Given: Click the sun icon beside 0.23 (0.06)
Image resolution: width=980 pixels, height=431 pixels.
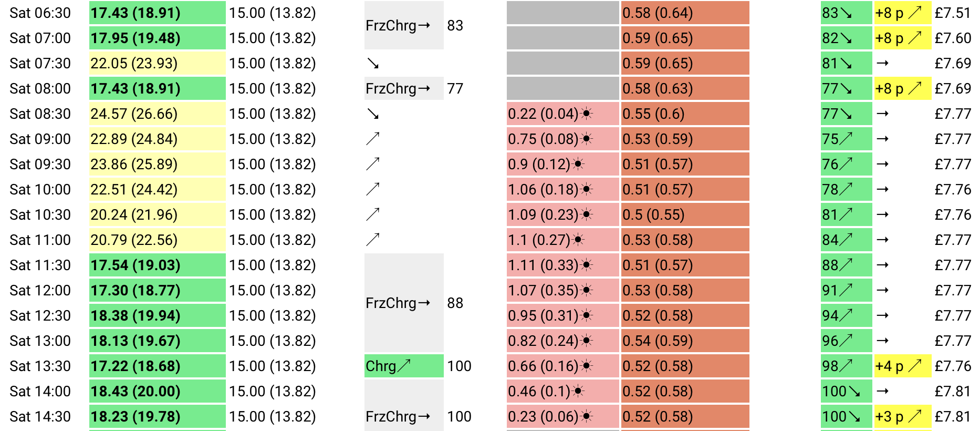Looking at the screenshot, I should click(587, 416).
